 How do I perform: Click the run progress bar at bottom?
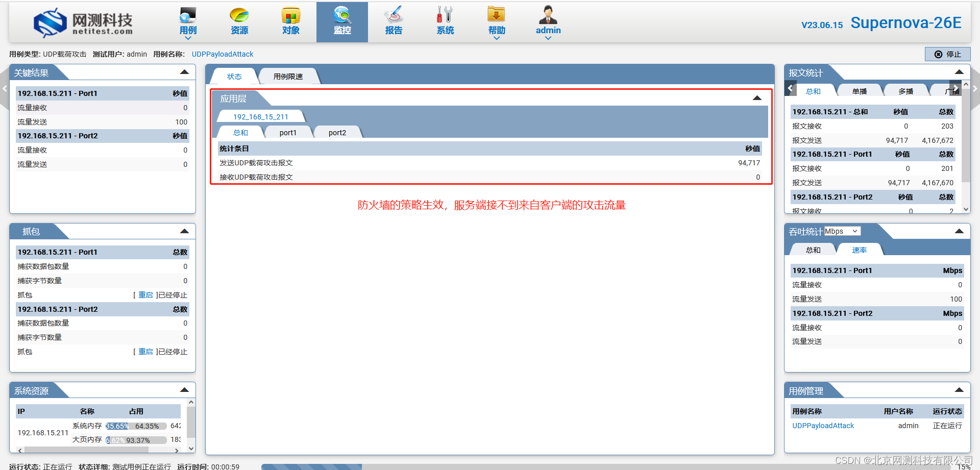[605, 466]
